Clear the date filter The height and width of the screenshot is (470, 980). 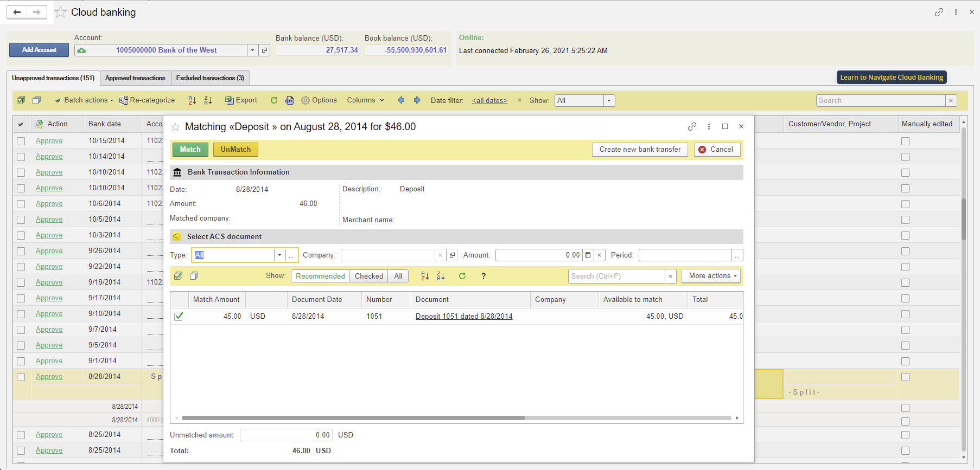click(519, 100)
